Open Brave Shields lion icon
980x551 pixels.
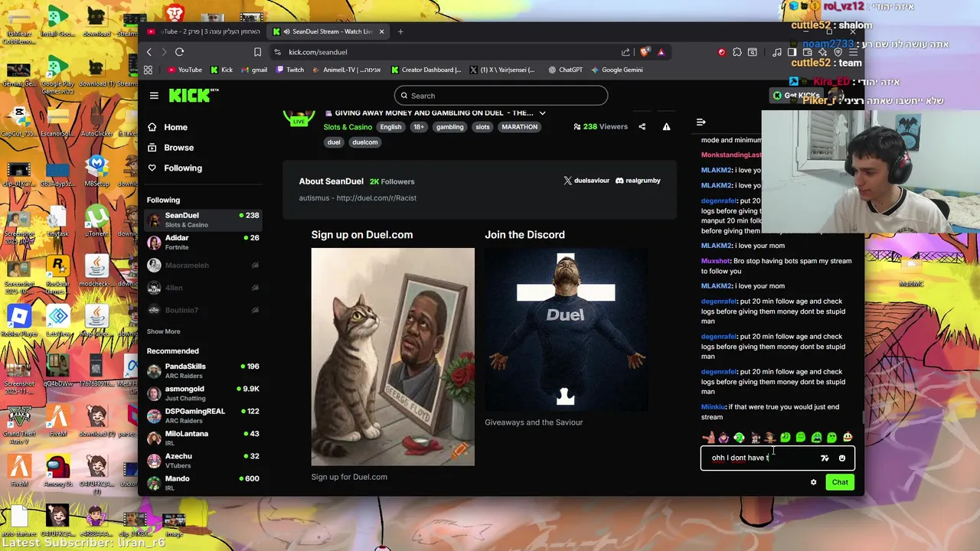point(645,52)
